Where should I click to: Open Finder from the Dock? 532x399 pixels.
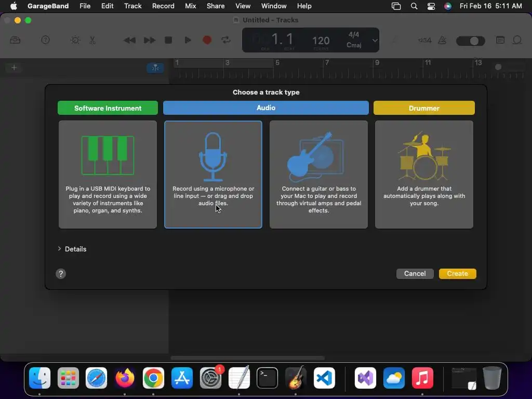(39, 378)
